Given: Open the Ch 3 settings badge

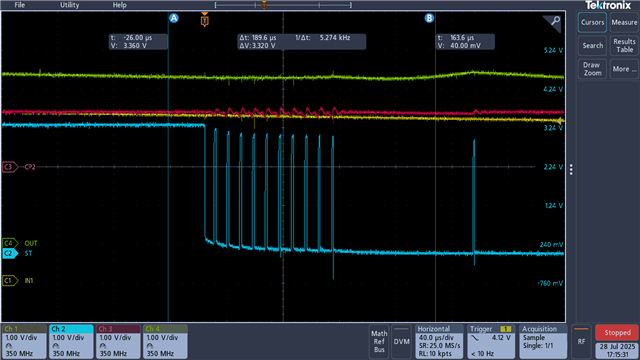Looking at the screenshot, I should 118,342.
